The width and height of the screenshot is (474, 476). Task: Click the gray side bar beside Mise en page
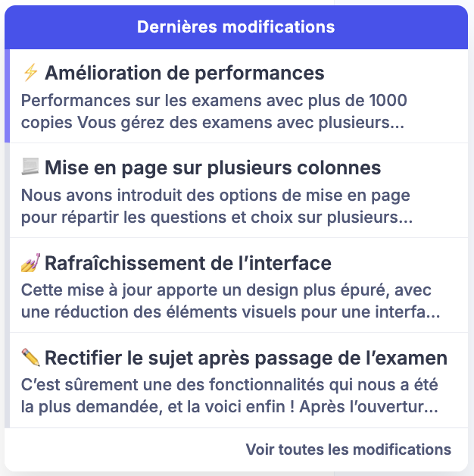7,190
